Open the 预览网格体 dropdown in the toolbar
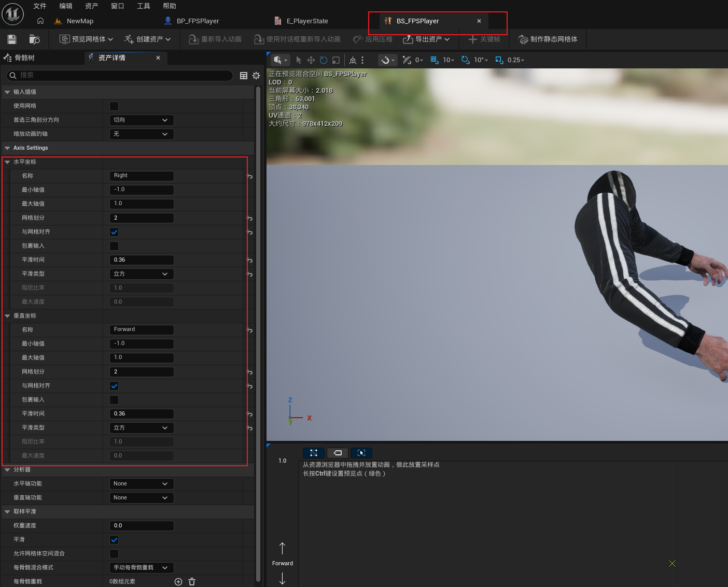The image size is (728, 587). point(86,39)
